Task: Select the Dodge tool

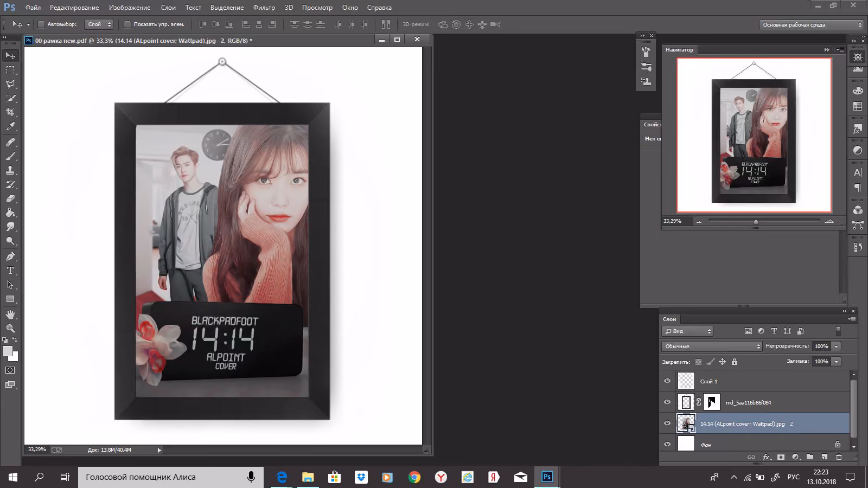Action: pos(10,241)
